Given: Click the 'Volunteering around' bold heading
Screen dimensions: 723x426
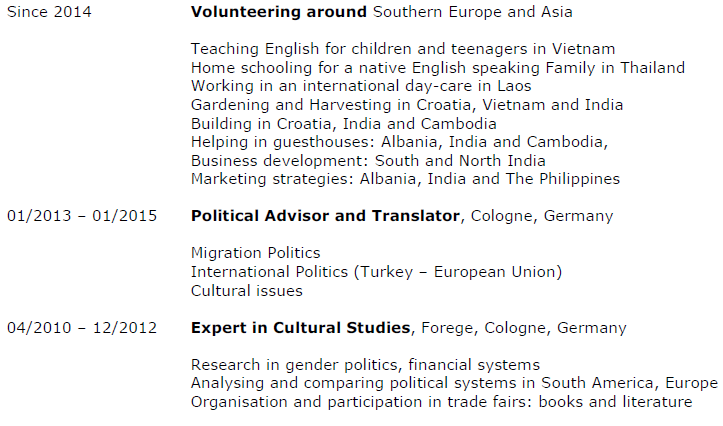Looking at the screenshot, I should tap(279, 12).
